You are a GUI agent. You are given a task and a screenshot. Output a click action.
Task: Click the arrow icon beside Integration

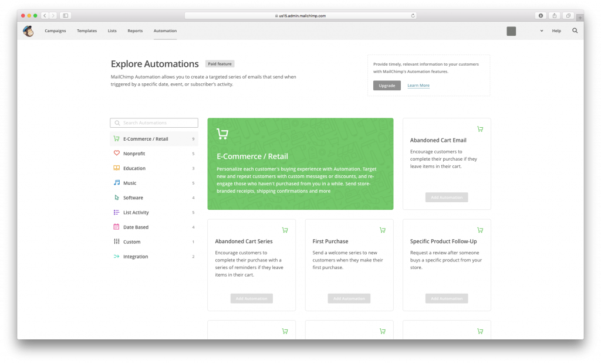(117, 256)
